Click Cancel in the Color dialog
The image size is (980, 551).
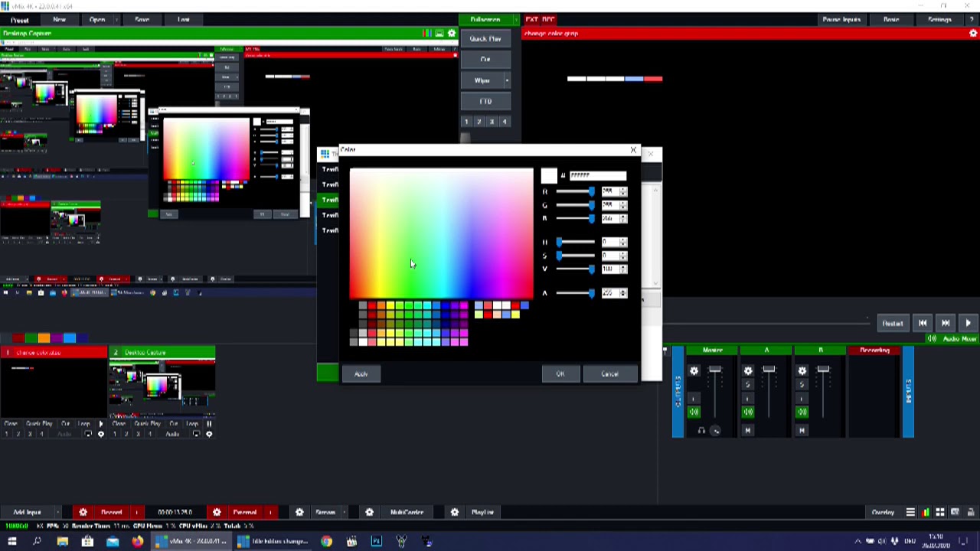click(609, 374)
